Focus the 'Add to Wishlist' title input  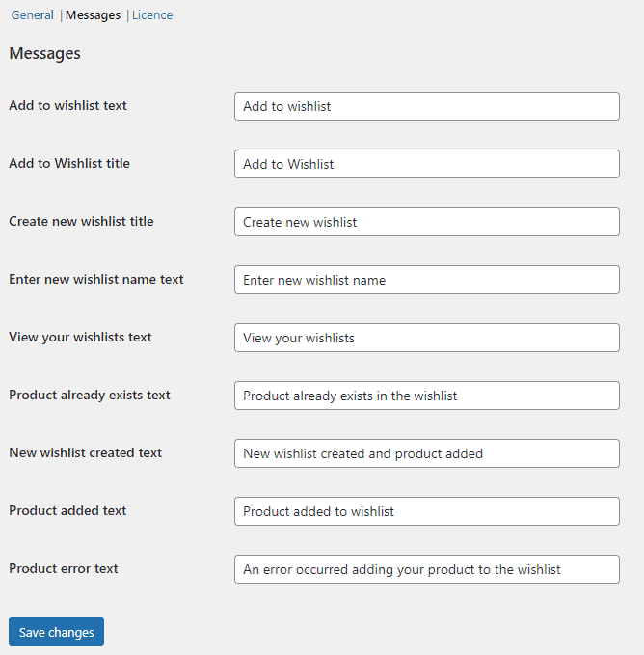[x=427, y=164]
